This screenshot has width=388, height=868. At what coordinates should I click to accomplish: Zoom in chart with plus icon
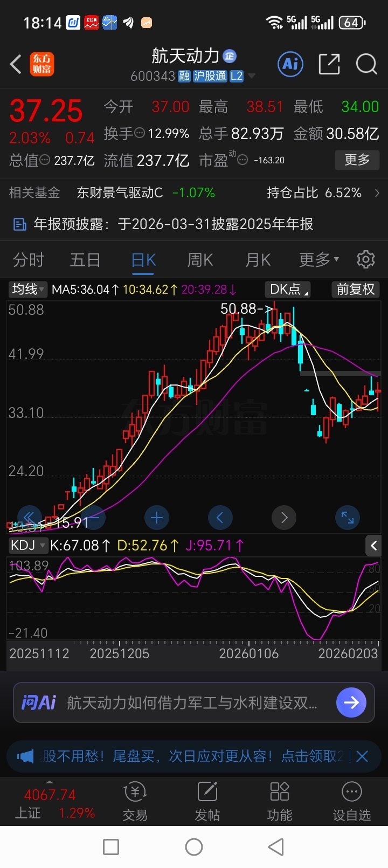pyautogui.click(x=157, y=518)
